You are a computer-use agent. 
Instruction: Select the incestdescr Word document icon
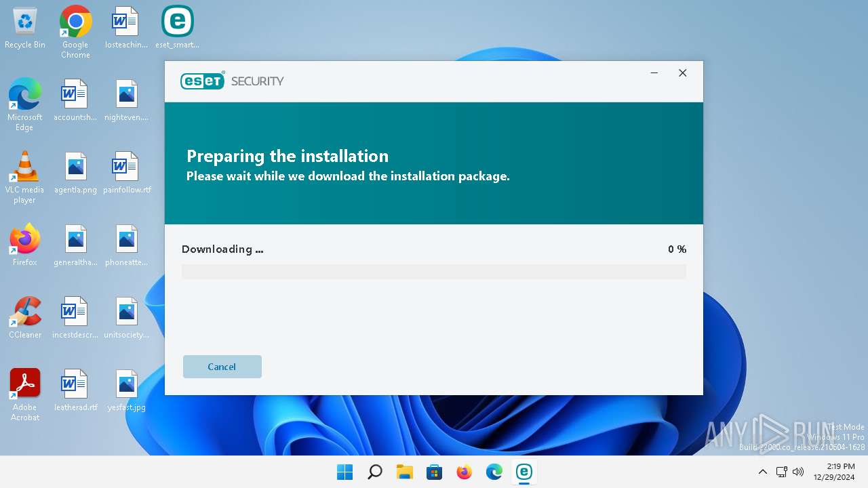tap(75, 318)
